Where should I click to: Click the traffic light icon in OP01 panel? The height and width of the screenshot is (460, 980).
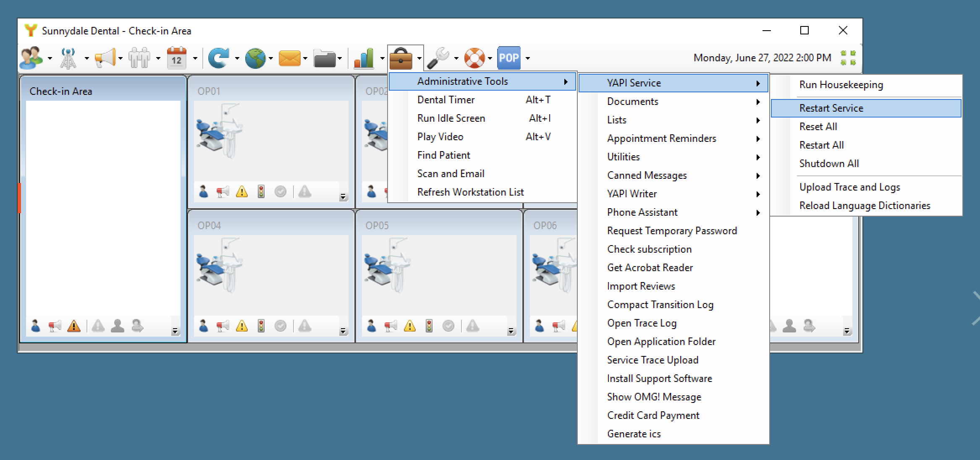point(261,192)
